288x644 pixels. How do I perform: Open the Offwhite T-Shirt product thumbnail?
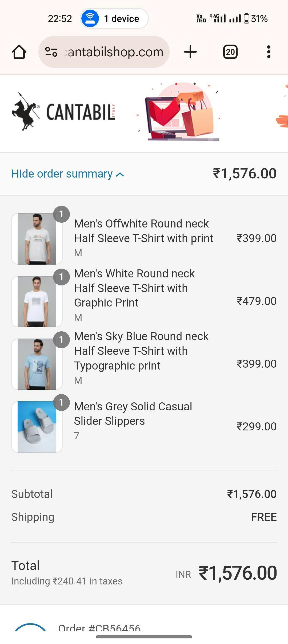point(37,239)
